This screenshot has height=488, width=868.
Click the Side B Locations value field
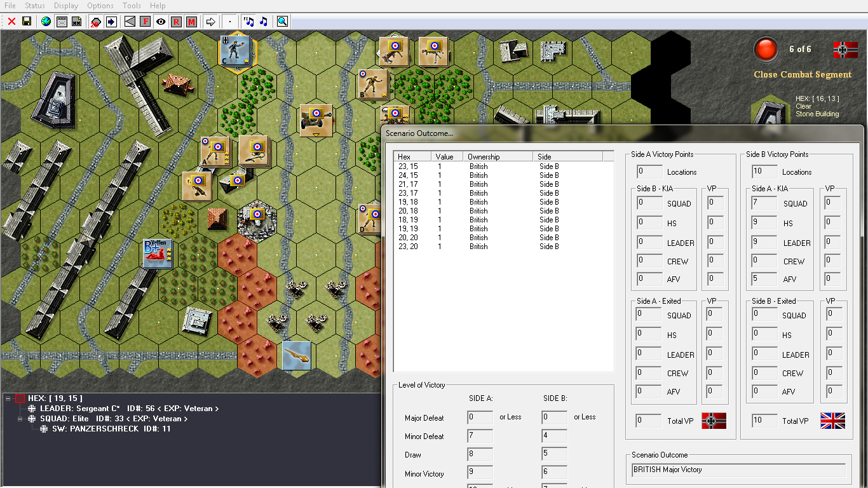pyautogui.click(x=765, y=172)
